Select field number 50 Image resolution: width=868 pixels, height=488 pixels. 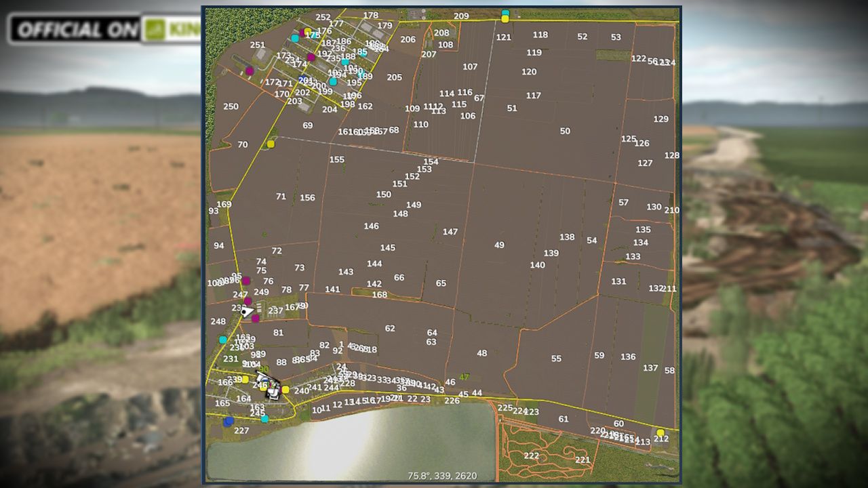(x=565, y=131)
